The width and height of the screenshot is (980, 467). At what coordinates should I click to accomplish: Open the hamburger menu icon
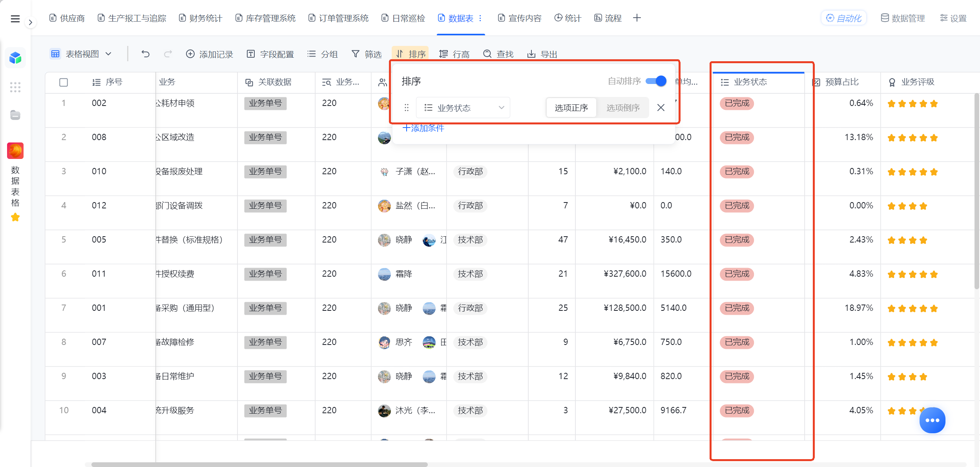(15, 18)
